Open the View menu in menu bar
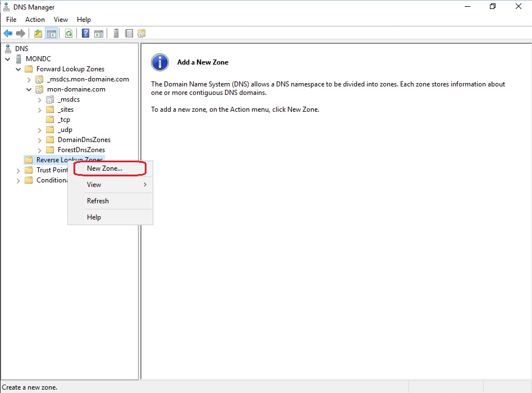This screenshot has width=532, height=393. 61,19
